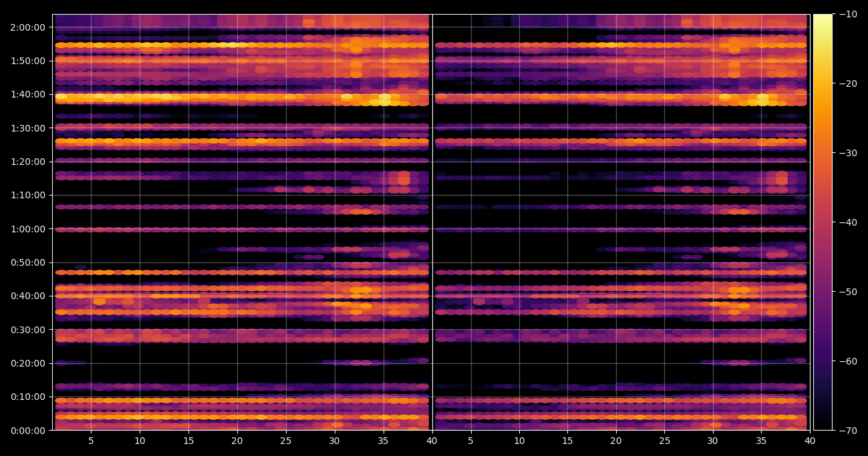The width and height of the screenshot is (868, 456).
Task: Click the −60 colorbar tick label
Action: (x=848, y=361)
